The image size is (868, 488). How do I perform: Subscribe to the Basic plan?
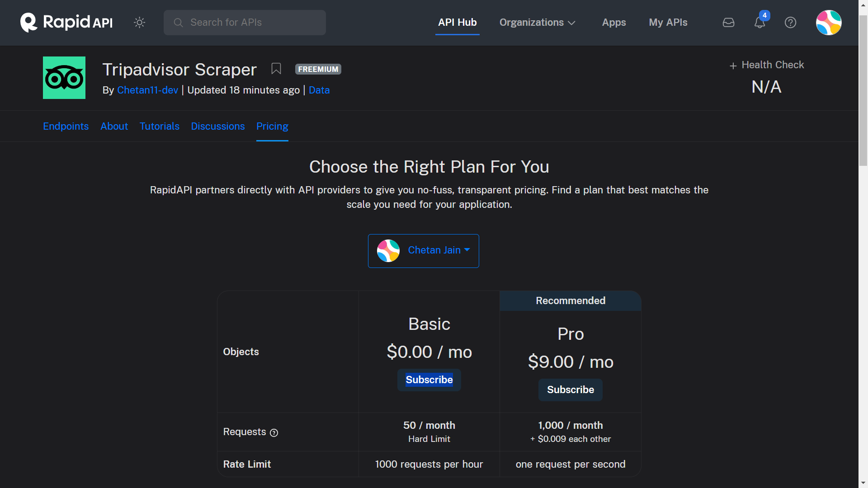point(429,380)
